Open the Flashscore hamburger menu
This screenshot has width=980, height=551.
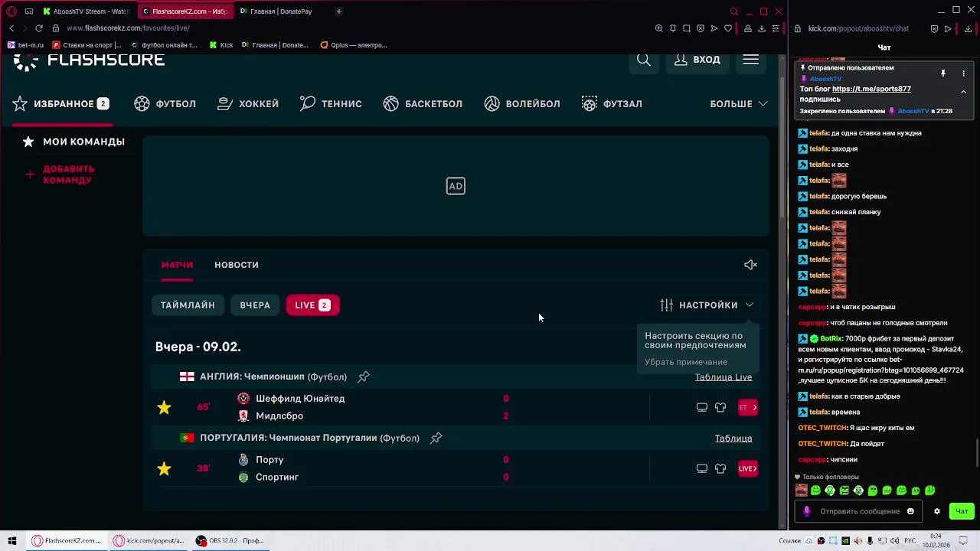[x=750, y=60]
